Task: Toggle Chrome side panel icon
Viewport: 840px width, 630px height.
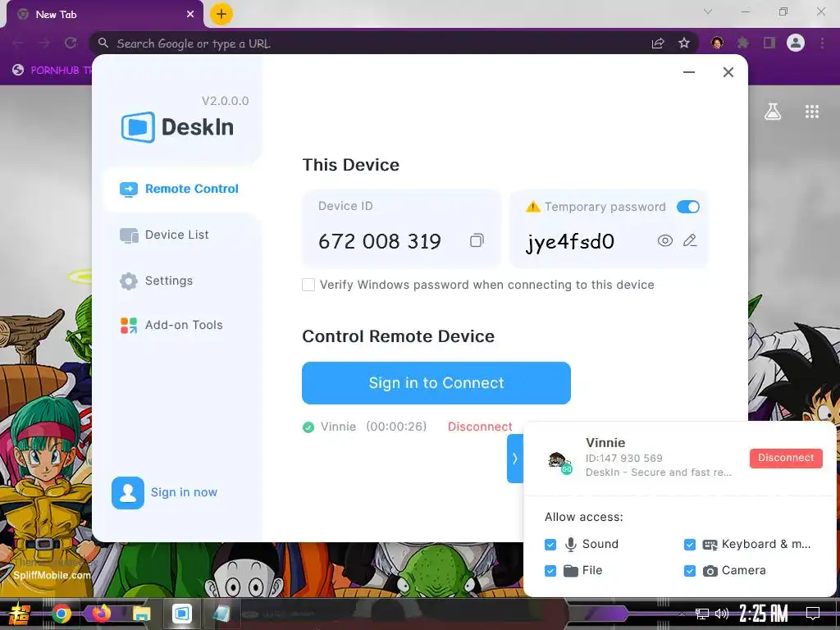Action: point(769,43)
